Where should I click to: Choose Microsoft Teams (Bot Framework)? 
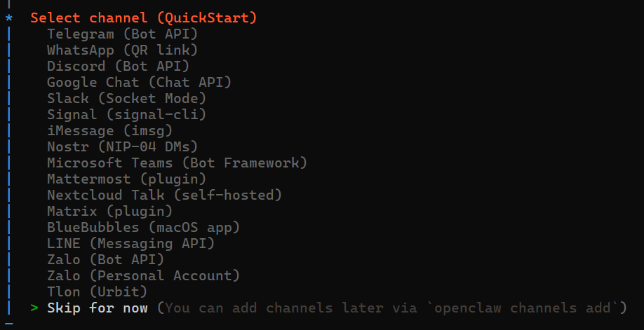177,163
